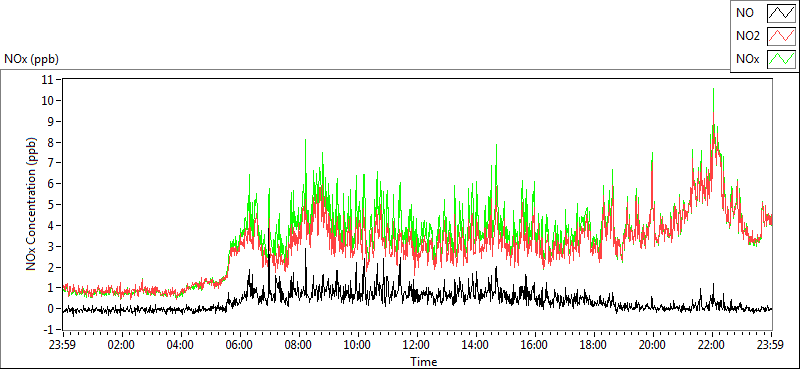Click the 4 concentration axis label
Screen dimensions: 800x369
[52, 225]
